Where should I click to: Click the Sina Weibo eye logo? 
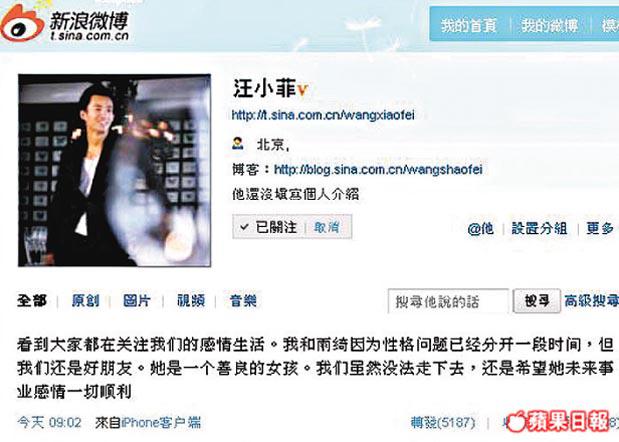[22, 24]
